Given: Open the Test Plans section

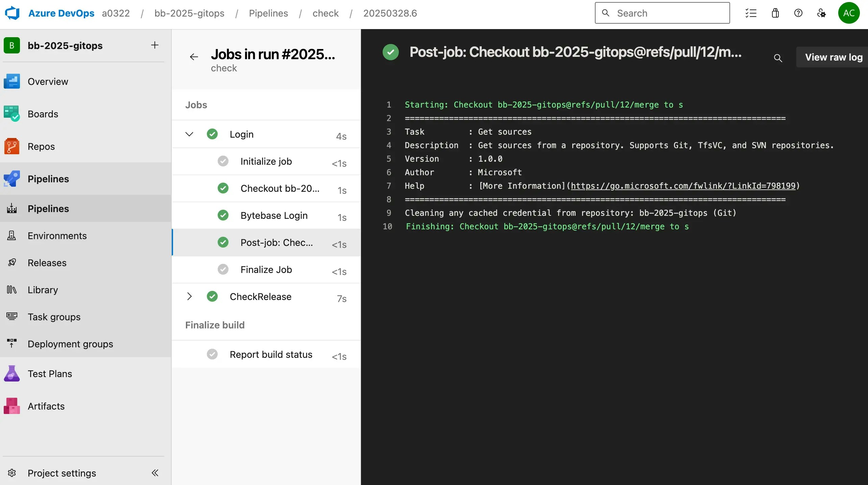Looking at the screenshot, I should click(x=50, y=373).
